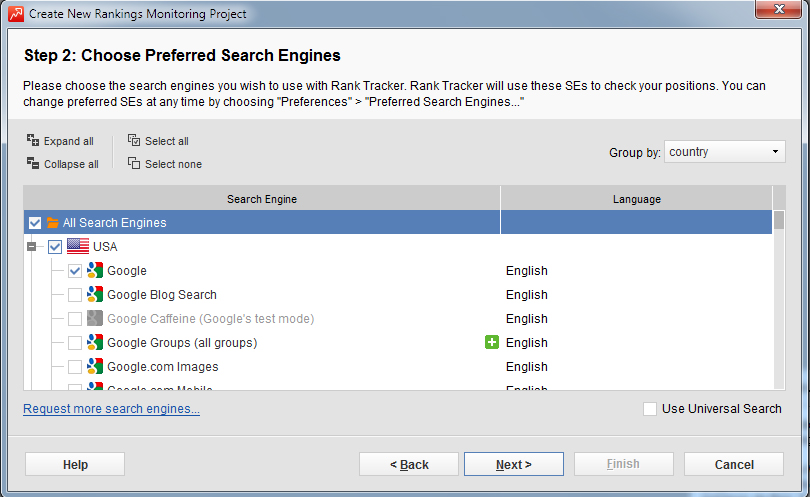Click the USA flag icon
Screen dimensions: 810x497
78,246
